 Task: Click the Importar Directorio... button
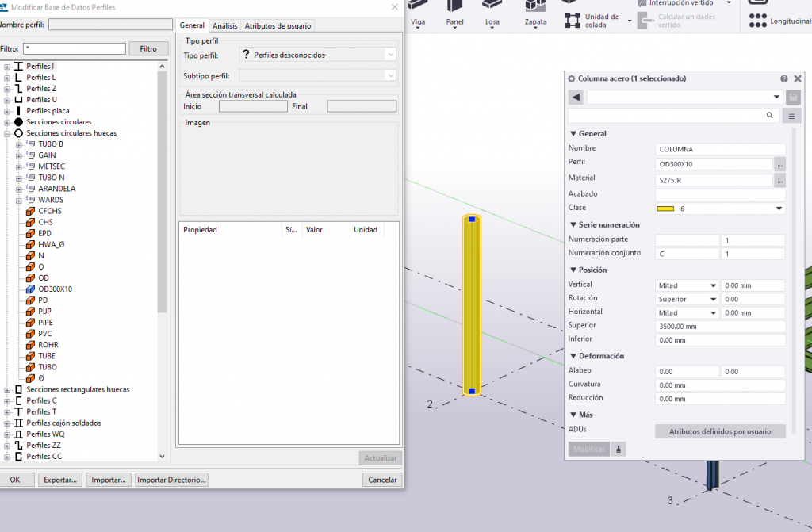point(171,480)
